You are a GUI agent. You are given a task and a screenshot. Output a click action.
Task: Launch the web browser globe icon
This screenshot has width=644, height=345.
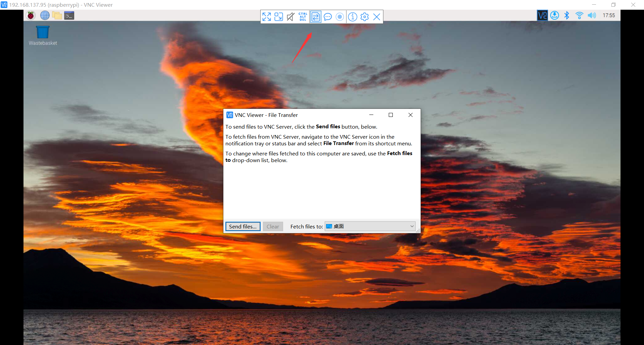[x=45, y=15]
